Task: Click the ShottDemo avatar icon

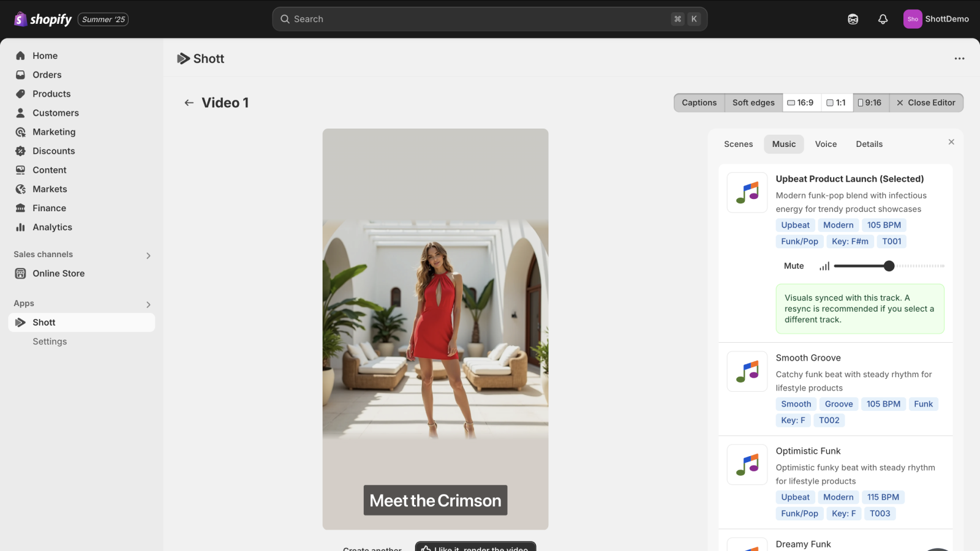Action: tap(913, 19)
